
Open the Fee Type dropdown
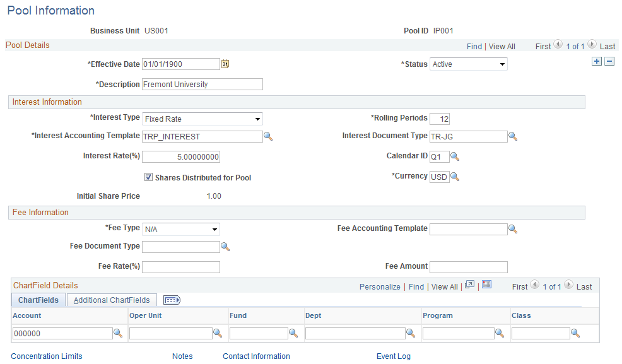pyautogui.click(x=181, y=229)
